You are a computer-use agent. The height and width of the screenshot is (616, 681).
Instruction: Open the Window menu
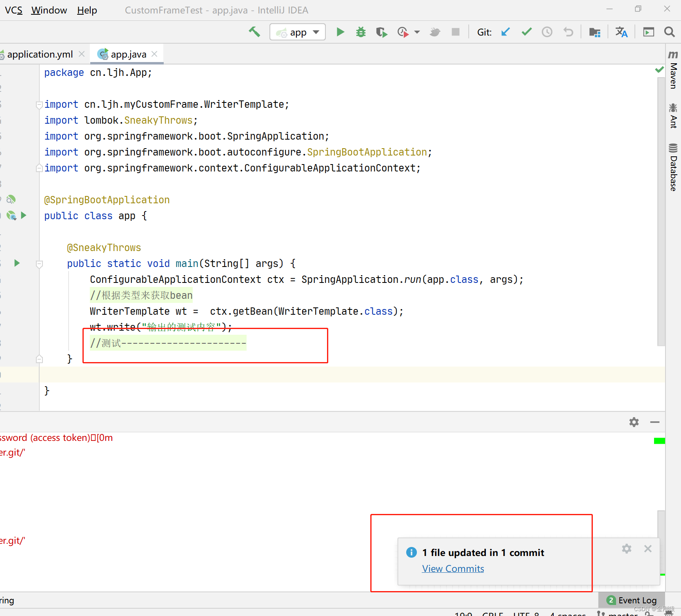(x=49, y=10)
